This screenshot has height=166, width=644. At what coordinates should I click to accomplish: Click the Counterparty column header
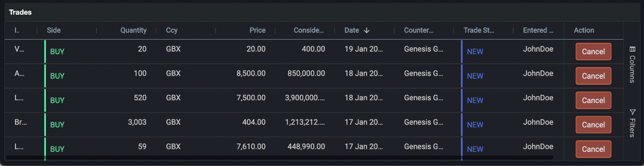[419, 30]
